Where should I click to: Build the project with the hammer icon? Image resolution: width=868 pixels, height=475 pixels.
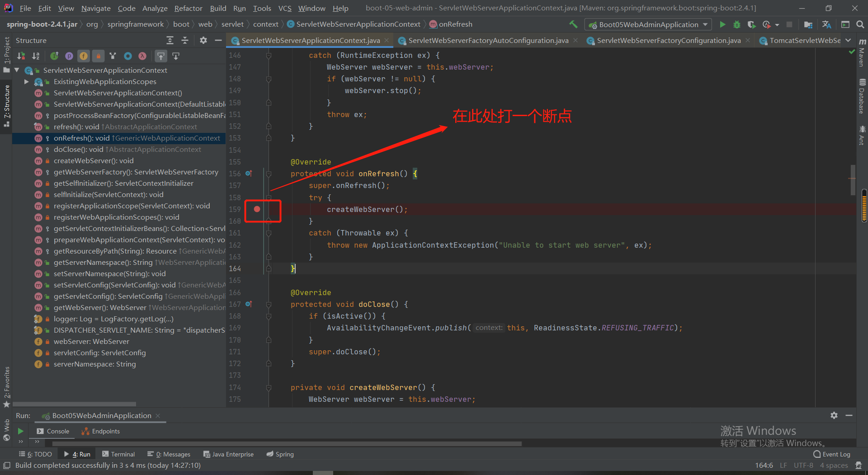pyautogui.click(x=573, y=24)
